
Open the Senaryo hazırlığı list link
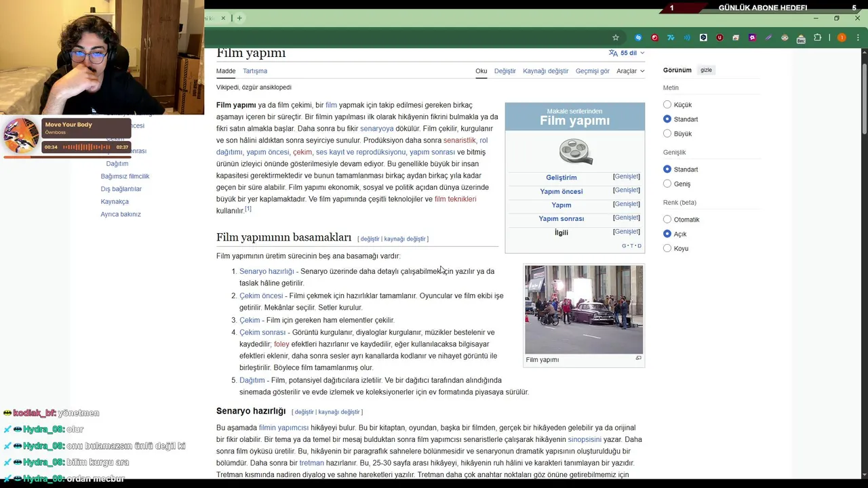coord(267,271)
